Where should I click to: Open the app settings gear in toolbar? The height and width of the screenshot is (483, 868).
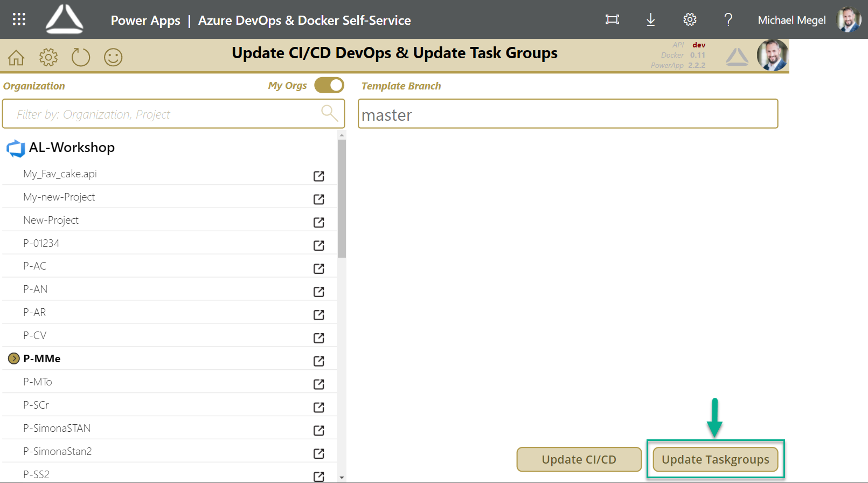pyautogui.click(x=48, y=57)
